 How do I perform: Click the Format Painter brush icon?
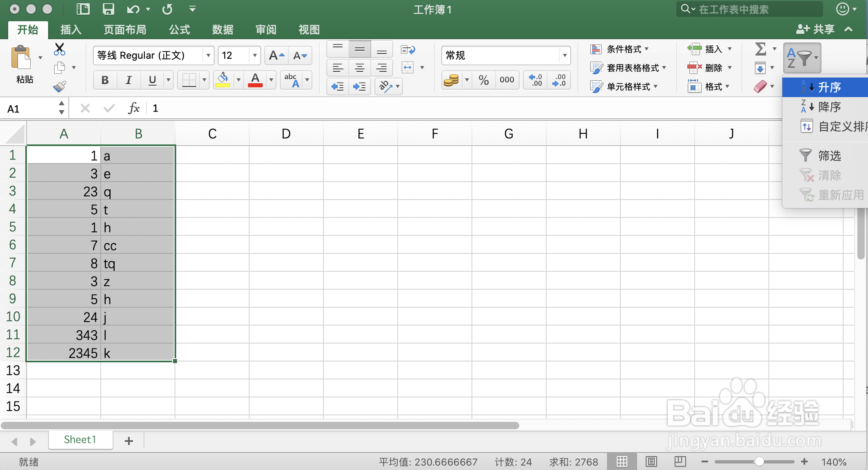[60, 86]
